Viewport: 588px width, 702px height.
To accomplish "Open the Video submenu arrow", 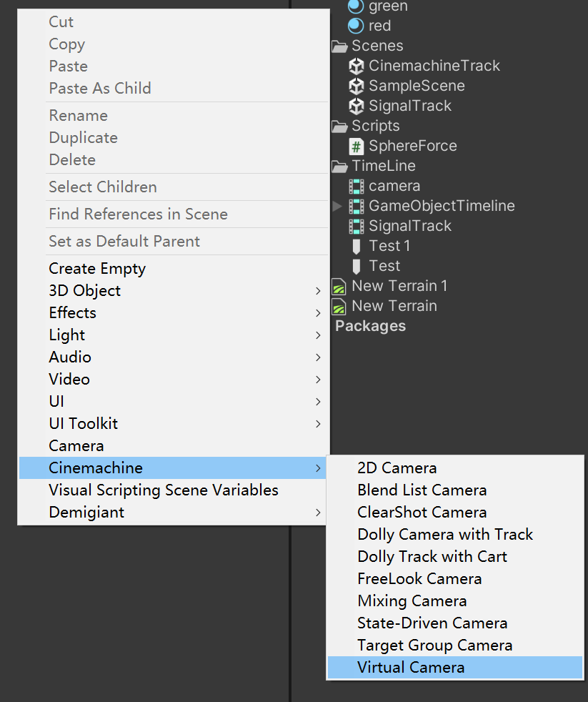I will point(318,380).
